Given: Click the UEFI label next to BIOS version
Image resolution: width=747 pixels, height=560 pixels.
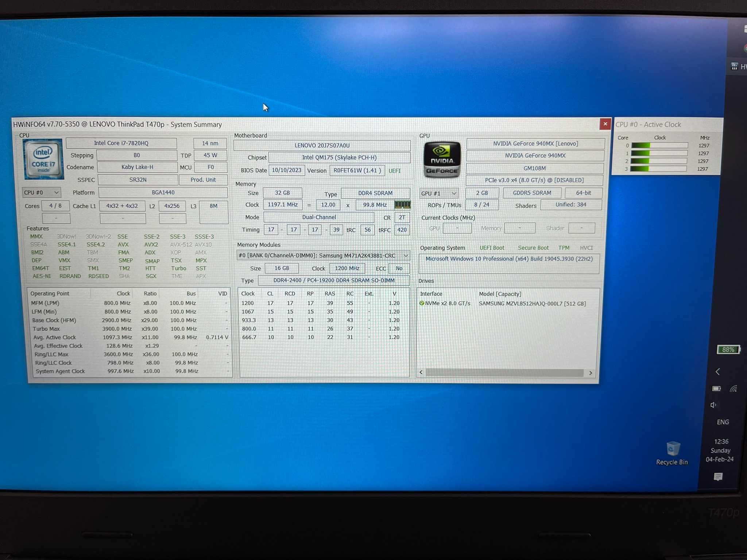Looking at the screenshot, I should (394, 171).
